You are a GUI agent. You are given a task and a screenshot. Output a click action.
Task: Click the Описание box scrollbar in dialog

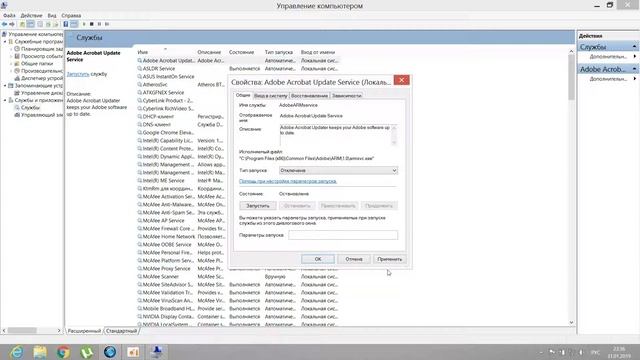click(x=394, y=135)
